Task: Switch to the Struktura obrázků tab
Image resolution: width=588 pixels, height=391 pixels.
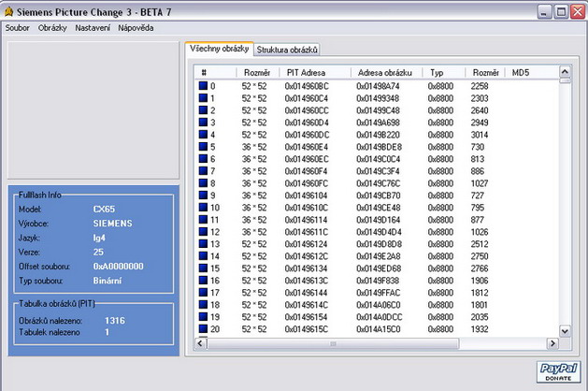Action: [x=287, y=50]
